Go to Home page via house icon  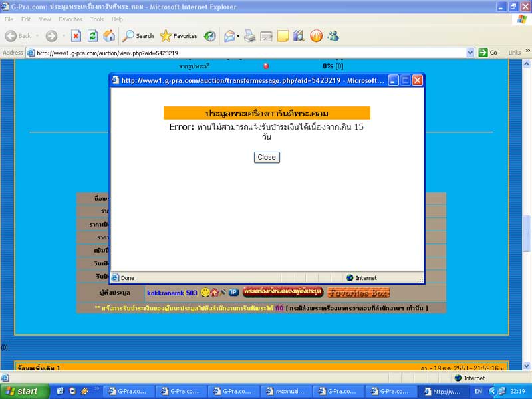tap(108, 36)
